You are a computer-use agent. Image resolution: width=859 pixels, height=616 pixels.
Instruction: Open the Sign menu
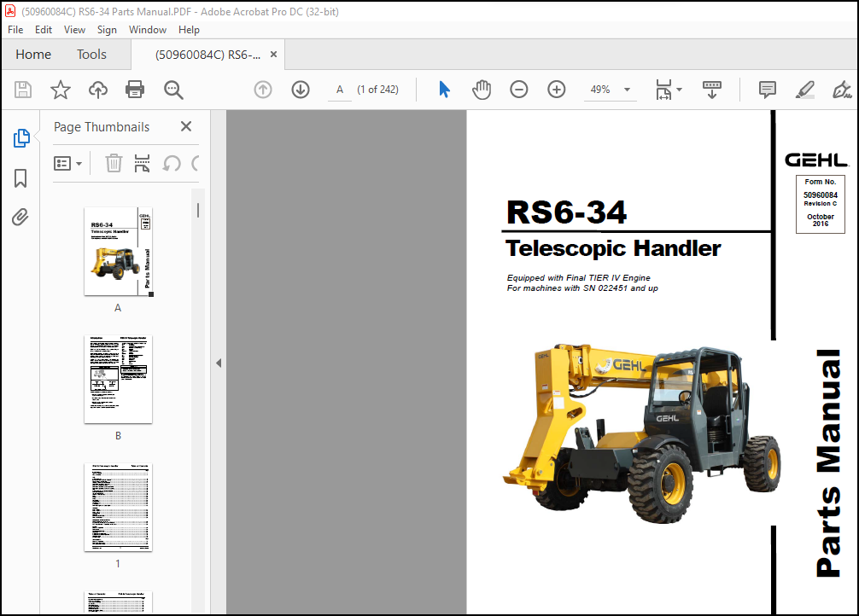coord(107,30)
